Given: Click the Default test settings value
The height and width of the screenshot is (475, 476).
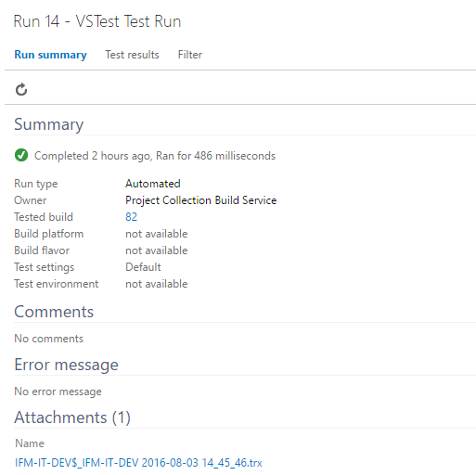Looking at the screenshot, I should tap(143, 267).
